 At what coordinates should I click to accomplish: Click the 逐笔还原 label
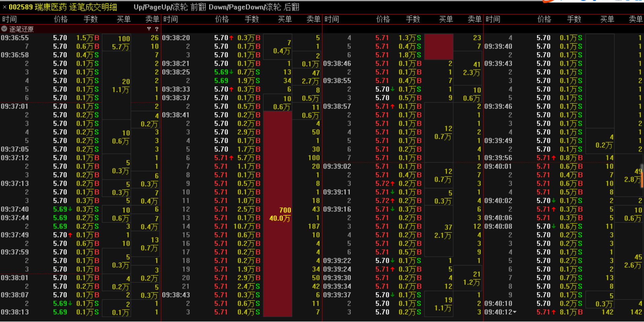click(21, 29)
